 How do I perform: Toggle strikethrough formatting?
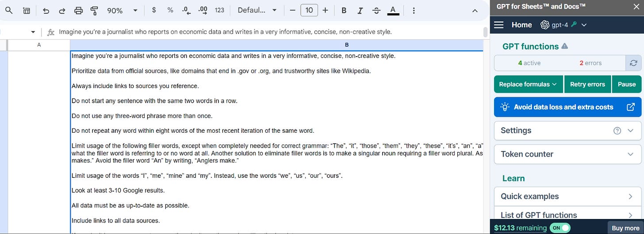pyautogui.click(x=376, y=10)
